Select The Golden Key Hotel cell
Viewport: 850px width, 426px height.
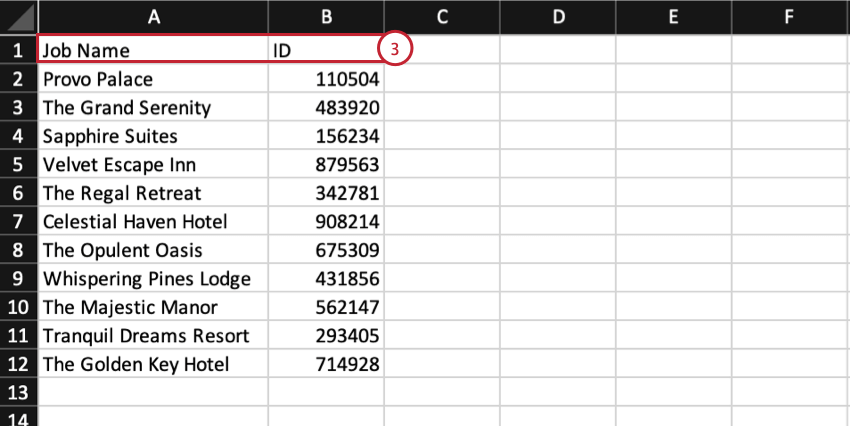coord(153,364)
